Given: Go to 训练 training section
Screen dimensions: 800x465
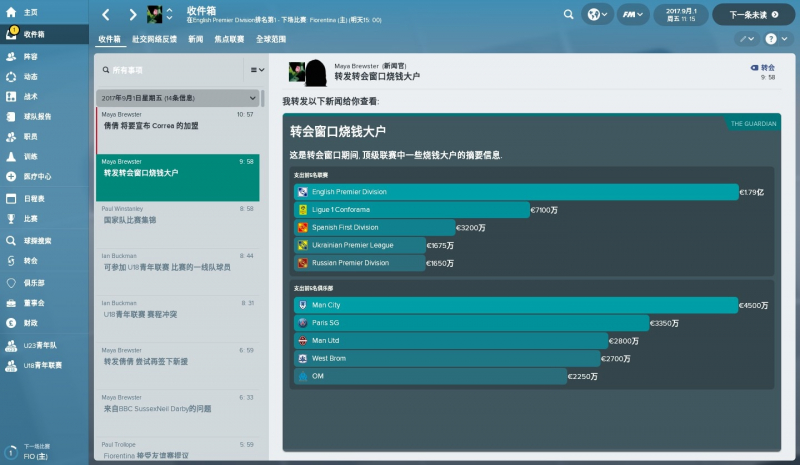Looking at the screenshot, I should point(30,157).
